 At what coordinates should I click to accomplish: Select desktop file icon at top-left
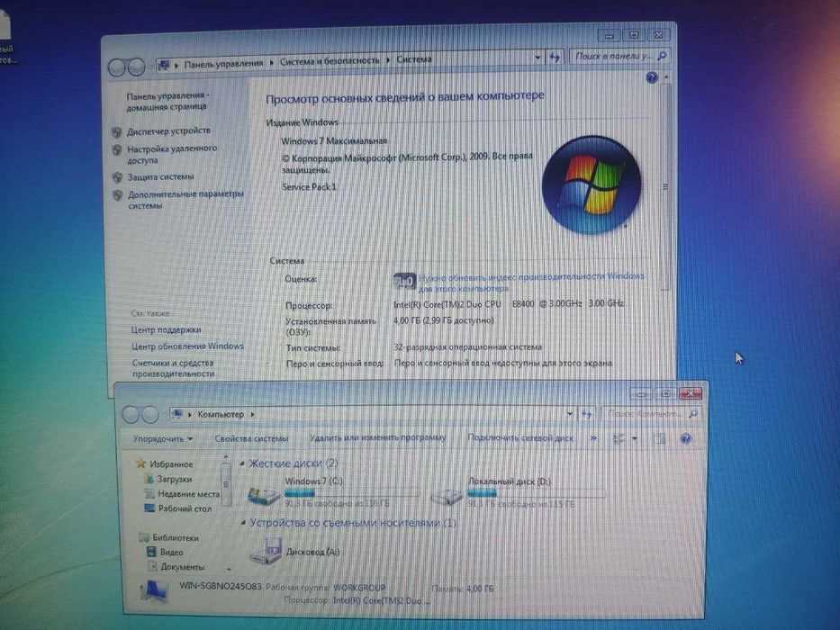click(x=6, y=38)
